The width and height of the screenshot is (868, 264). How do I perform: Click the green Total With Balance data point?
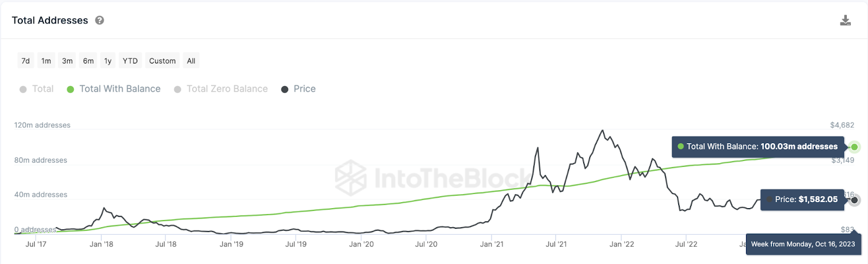[854, 147]
